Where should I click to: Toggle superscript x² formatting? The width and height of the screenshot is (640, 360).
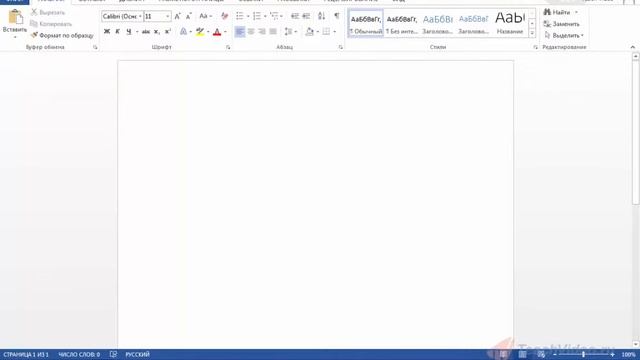tap(168, 31)
